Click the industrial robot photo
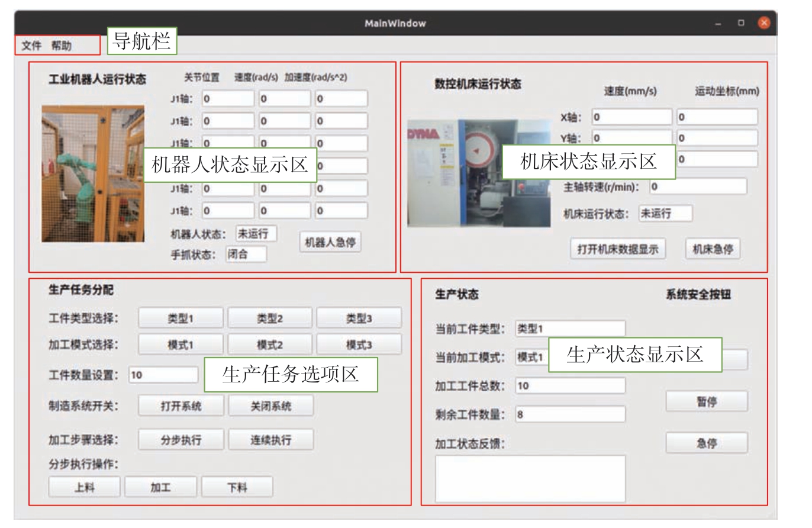 click(x=93, y=174)
